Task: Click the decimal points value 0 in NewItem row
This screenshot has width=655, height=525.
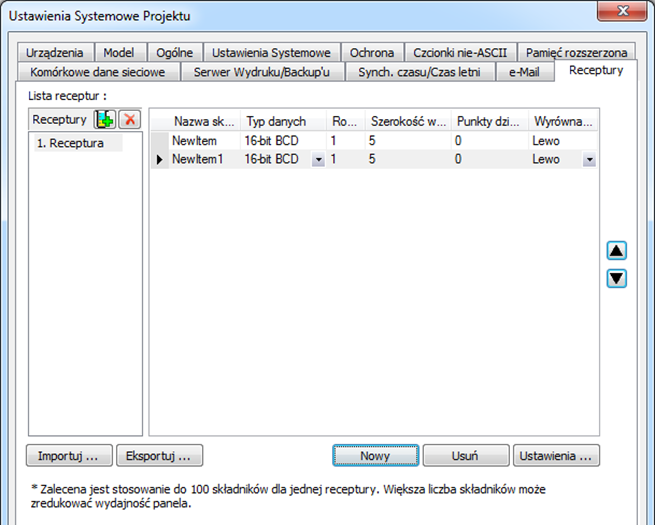Action: pos(490,141)
